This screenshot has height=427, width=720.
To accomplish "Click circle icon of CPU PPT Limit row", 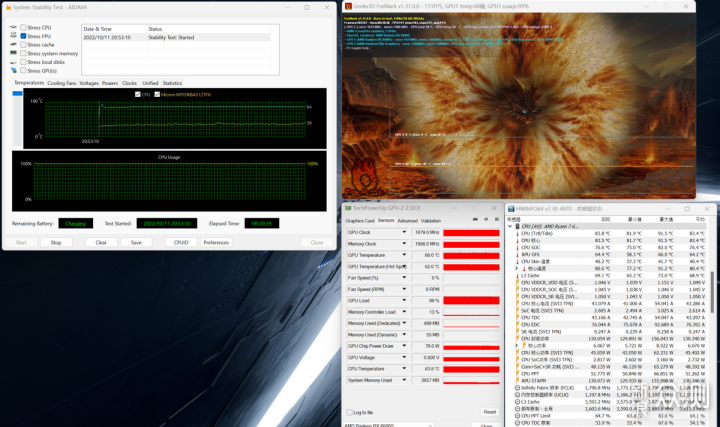I will (x=518, y=416).
